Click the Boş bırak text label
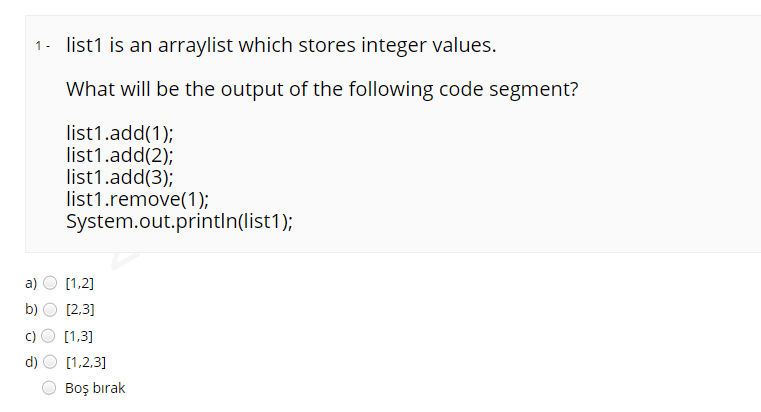761x412 pixels. click(x=95, y=388)
